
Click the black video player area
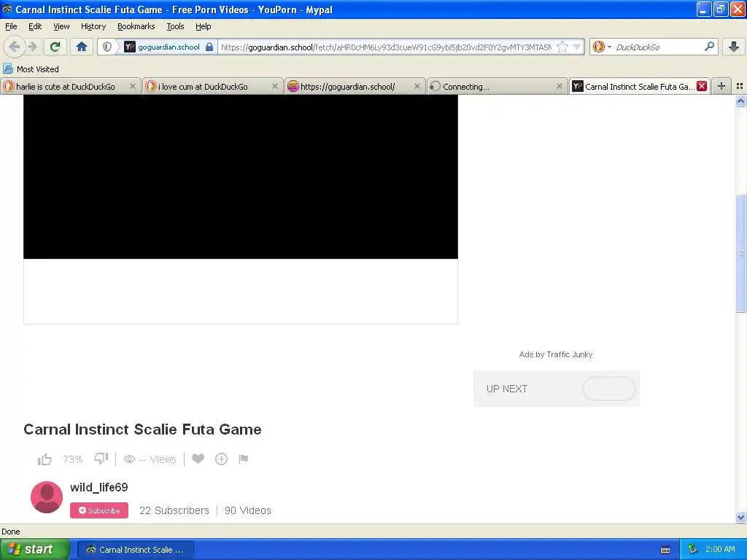pos(241,176)
